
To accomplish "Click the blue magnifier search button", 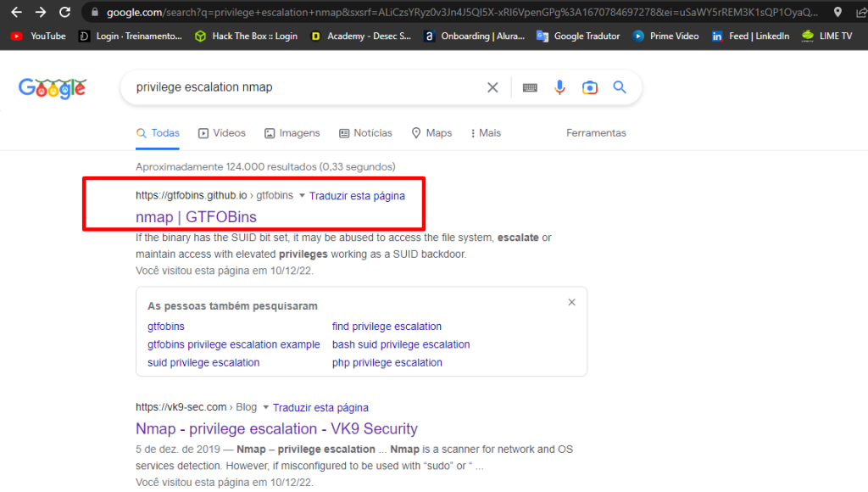I will (x=620, y=87).
